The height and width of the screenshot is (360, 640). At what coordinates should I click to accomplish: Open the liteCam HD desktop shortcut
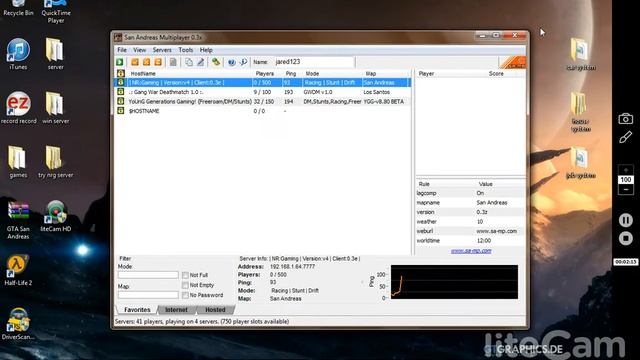(x=56, y=216)
